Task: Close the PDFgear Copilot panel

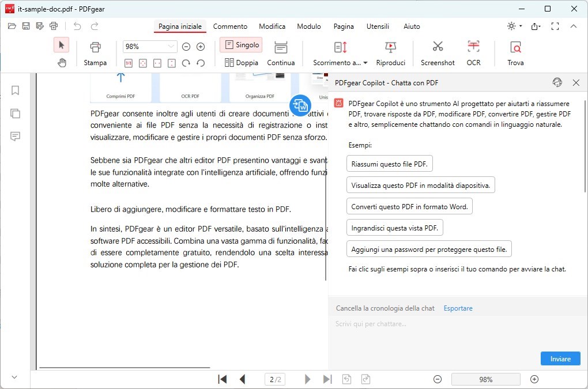Action: (x=576, y=82)
